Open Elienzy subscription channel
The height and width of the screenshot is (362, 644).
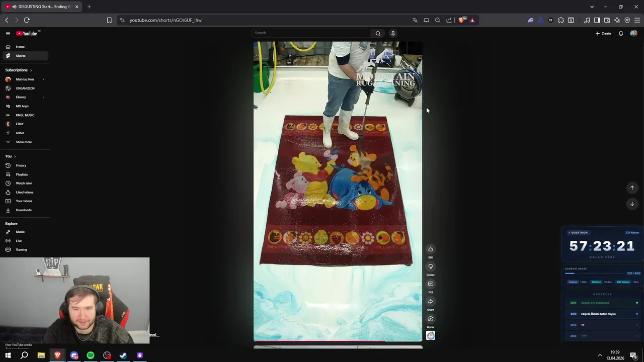click(x=24, y=97)
